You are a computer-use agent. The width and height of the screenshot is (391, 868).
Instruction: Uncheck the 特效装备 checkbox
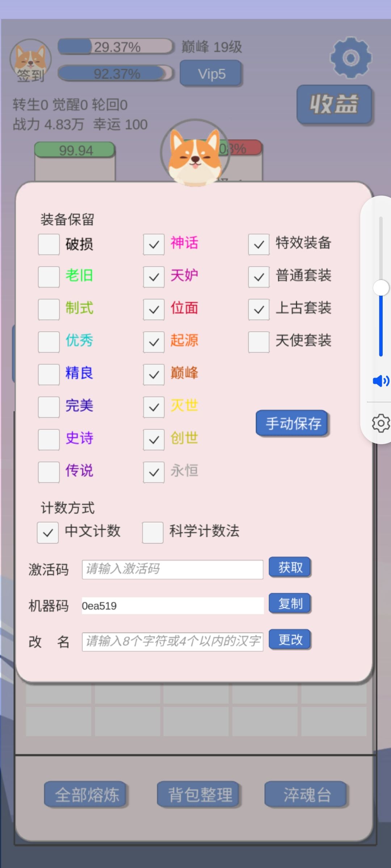tap(259, 244)
